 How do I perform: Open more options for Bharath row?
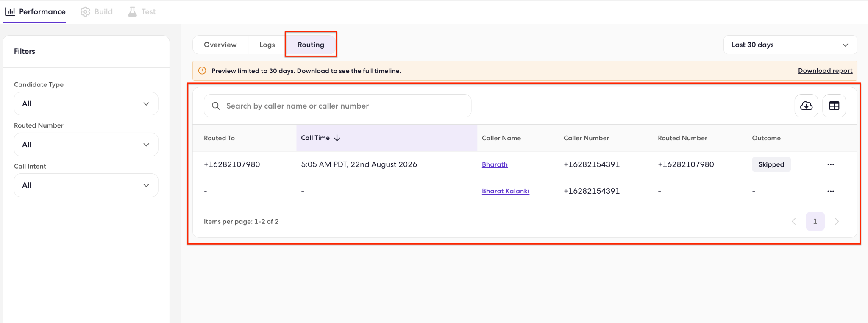(831, 164)
